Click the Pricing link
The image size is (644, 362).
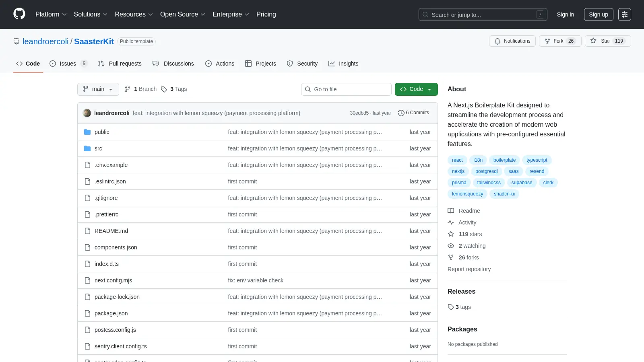pos(266,14)
